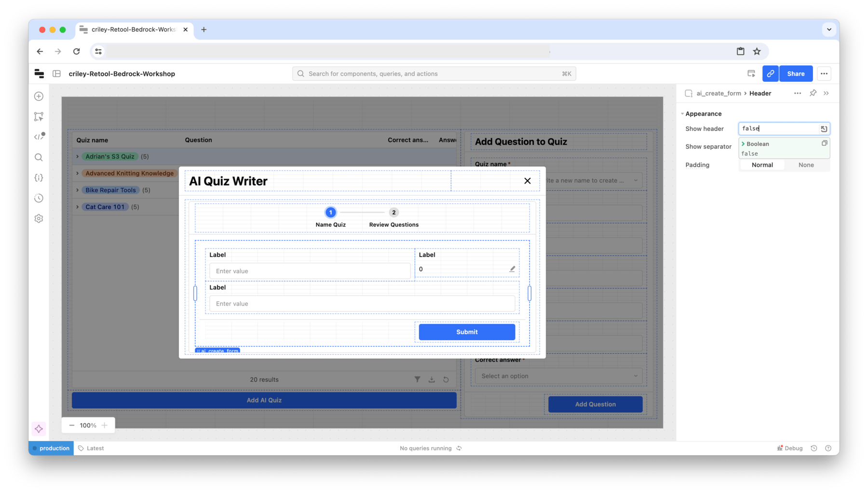The width and height of the screenshot is (868, 493).
Task: Open app settings gear in sidebar
Action: click(39, 219)
